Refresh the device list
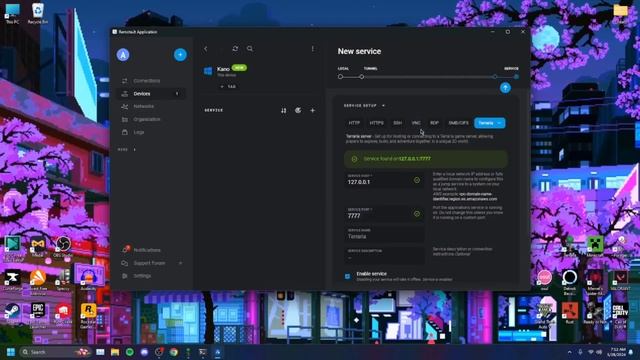 pyautogui.click(x=235, y=49)
